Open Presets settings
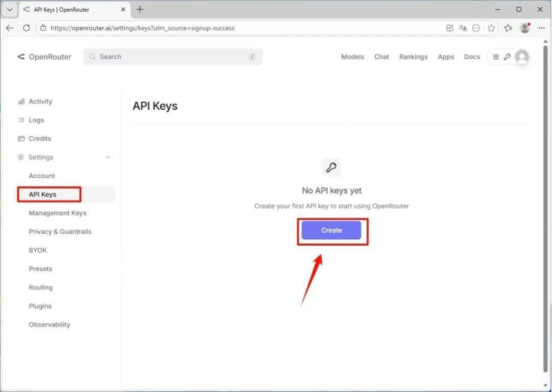The image size is (552, 392). [41, 269]
